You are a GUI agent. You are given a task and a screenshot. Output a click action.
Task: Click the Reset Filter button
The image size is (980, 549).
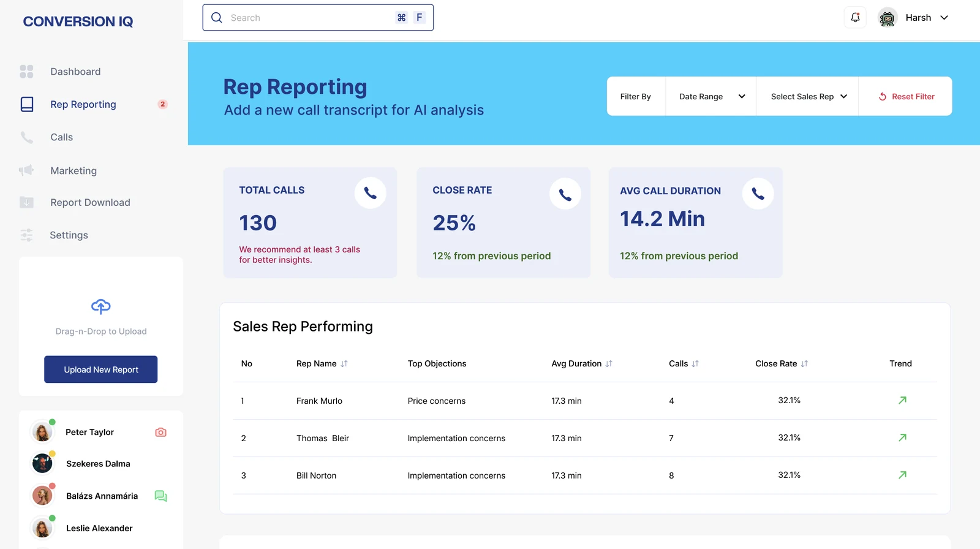(x=907, y=96)
